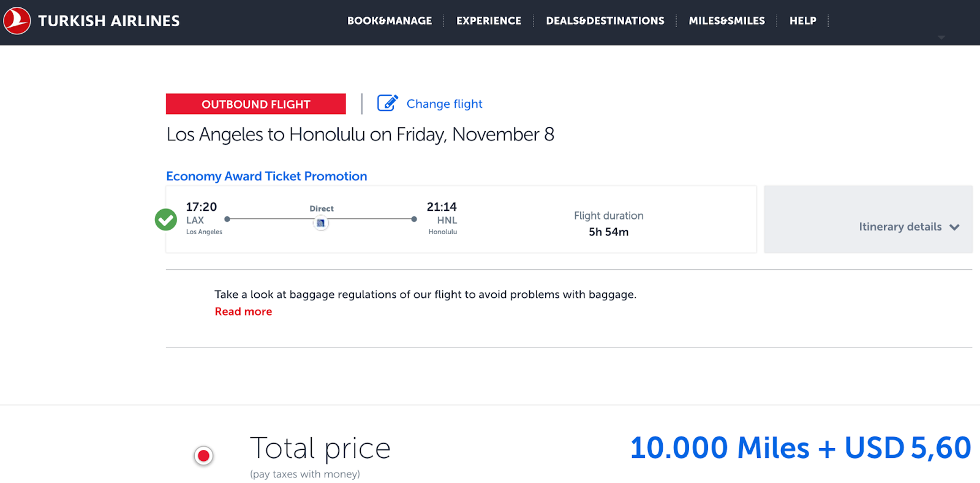Select the Total price radio button

[203, 455]
